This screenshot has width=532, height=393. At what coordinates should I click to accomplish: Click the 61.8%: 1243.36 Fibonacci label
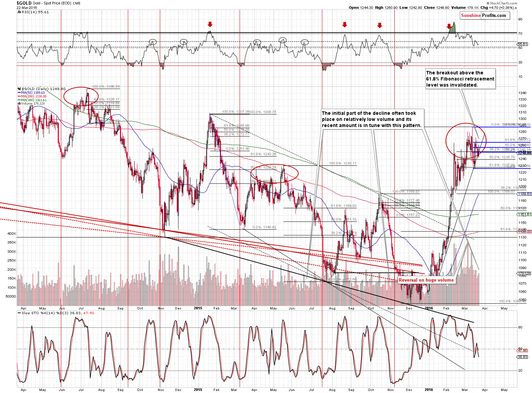263,154
